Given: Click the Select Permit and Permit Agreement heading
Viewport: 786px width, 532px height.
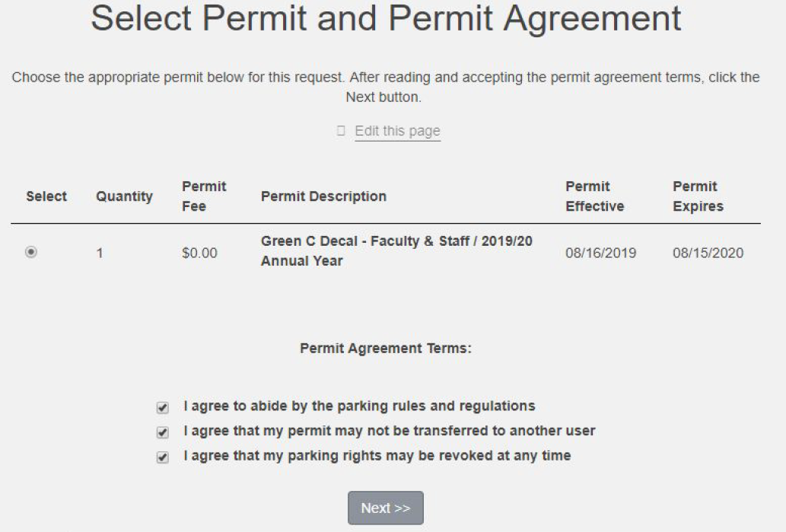Looking at the screenshot, I should pyautogui.click(x=386, y=20).
